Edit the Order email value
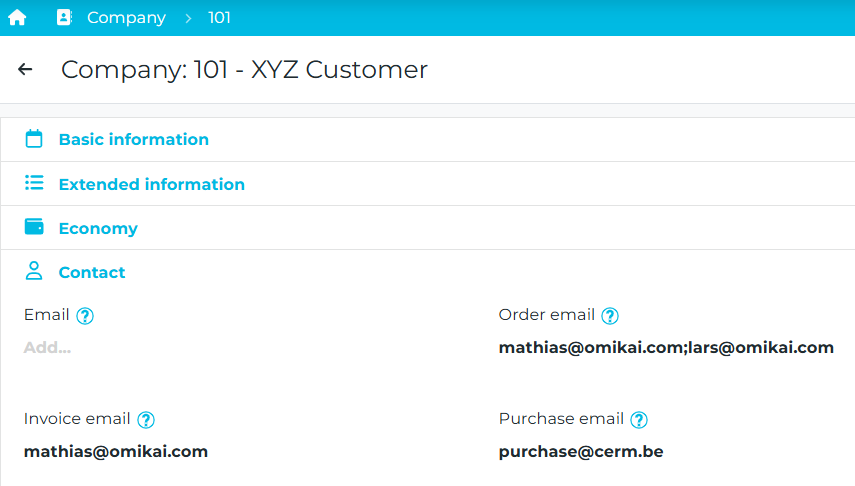The height and width of the screenshot is (486, 855). click(666, 348)
